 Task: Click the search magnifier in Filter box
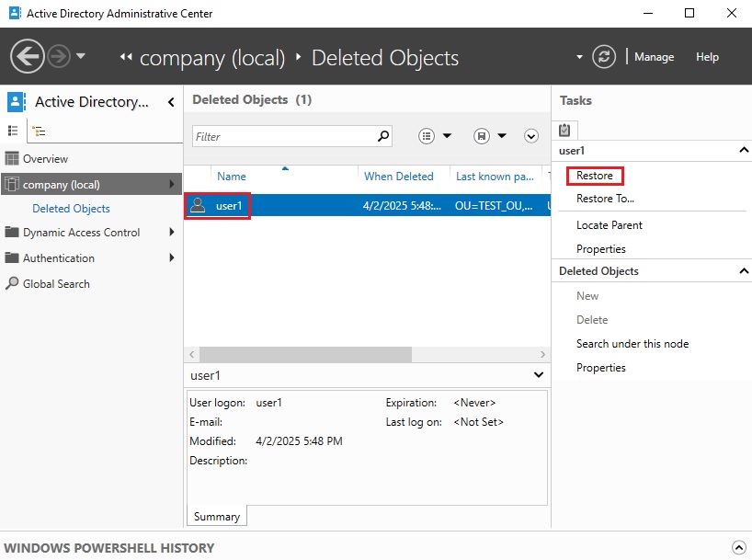tap(383, 136)
